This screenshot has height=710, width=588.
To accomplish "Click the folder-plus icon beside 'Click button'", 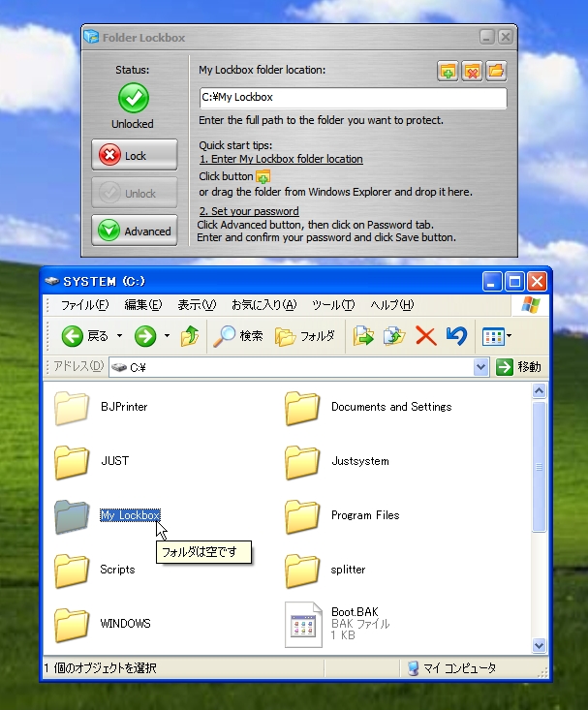I will click(263, 176).
